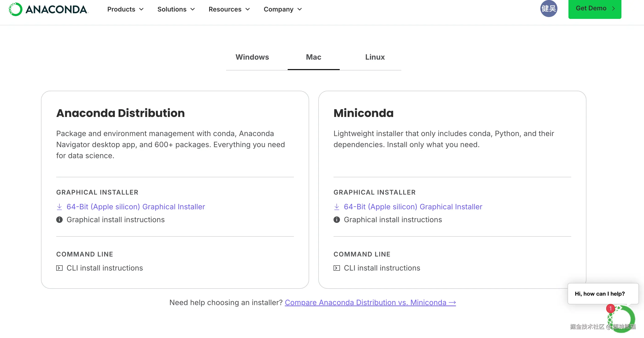Image resolution: width=644 pixels, height=338 pixels.
Task: Expand the Solutions menu
Action: tap(176, 9)
